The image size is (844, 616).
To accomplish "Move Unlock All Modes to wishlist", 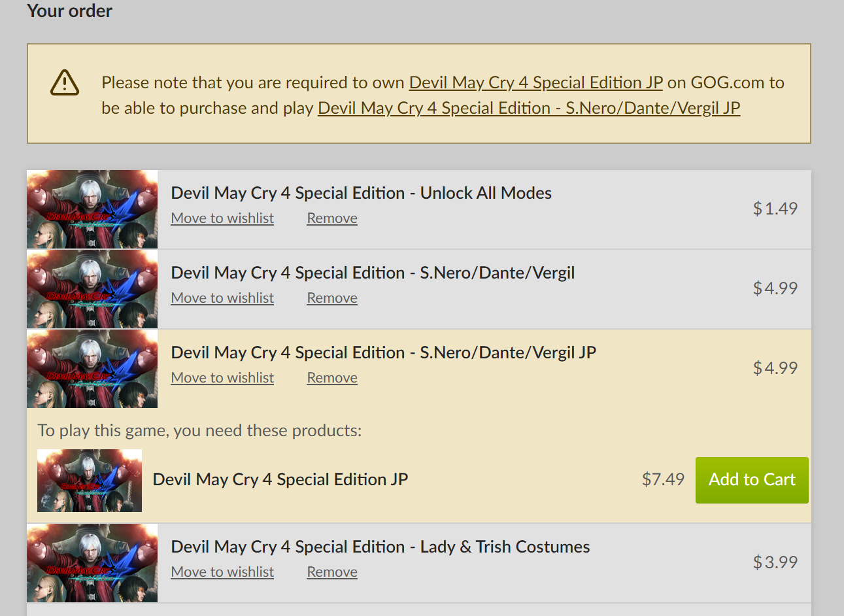I will [222, 218].
